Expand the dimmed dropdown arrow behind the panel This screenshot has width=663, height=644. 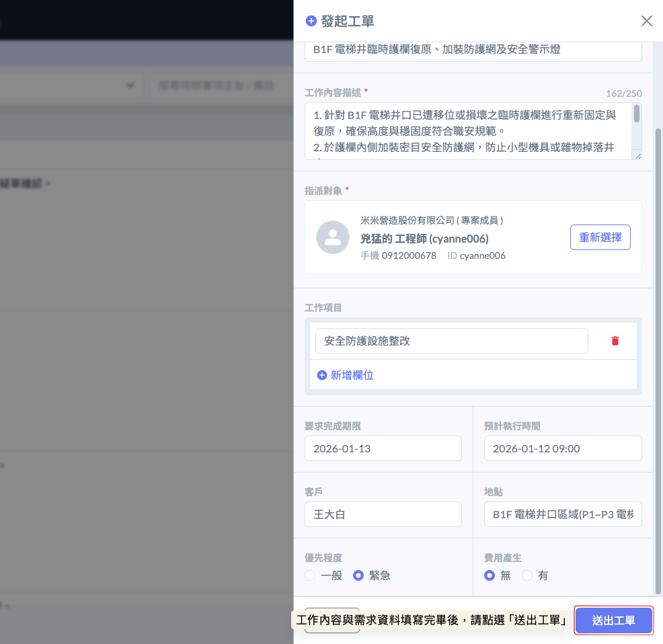click(130, 85)
